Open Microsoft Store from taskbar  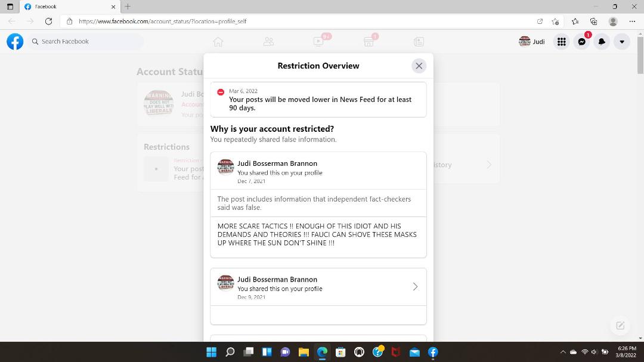[340, 352]
